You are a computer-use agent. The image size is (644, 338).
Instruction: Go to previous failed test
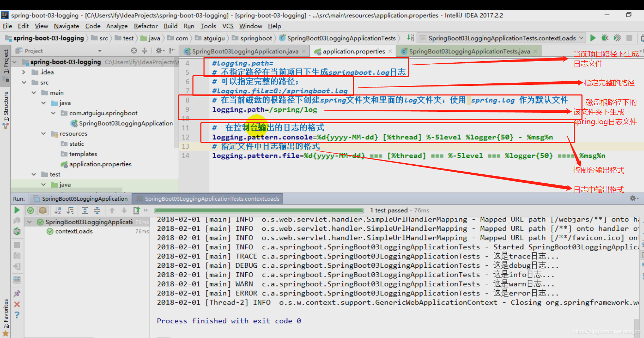click(x=112, y=210)
